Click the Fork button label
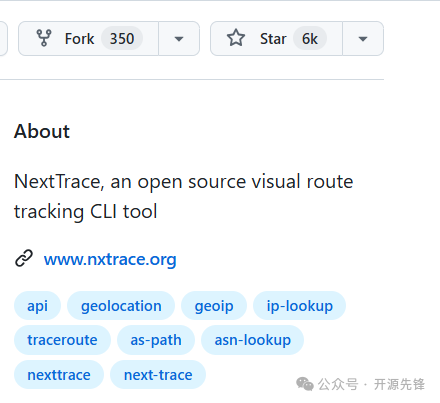The image size is (440, 403). [x=79, y=39]
